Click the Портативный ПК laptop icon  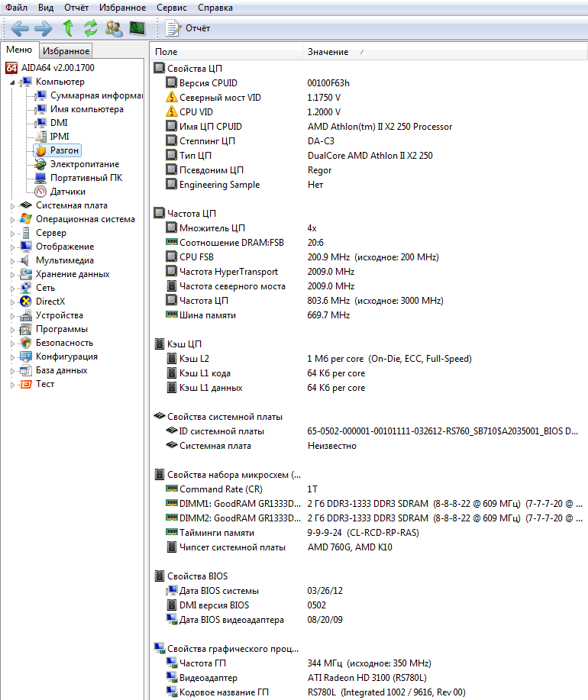point(40,178)
